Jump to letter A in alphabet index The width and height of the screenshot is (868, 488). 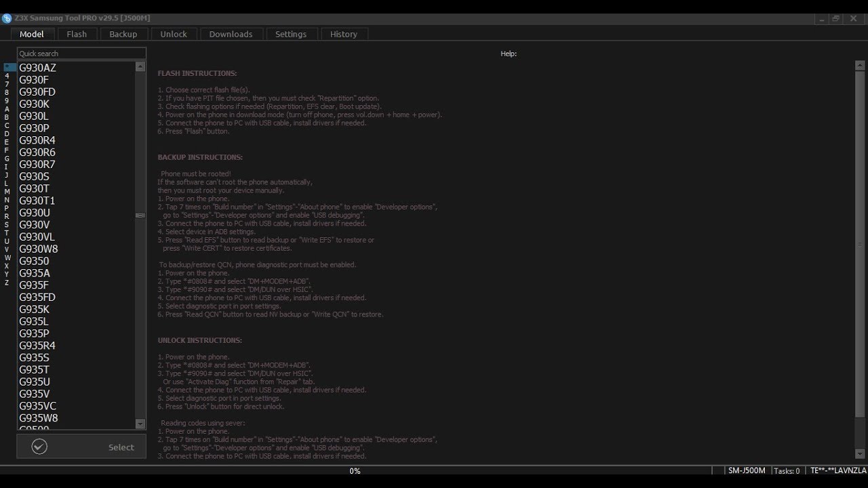click(7, 108)
